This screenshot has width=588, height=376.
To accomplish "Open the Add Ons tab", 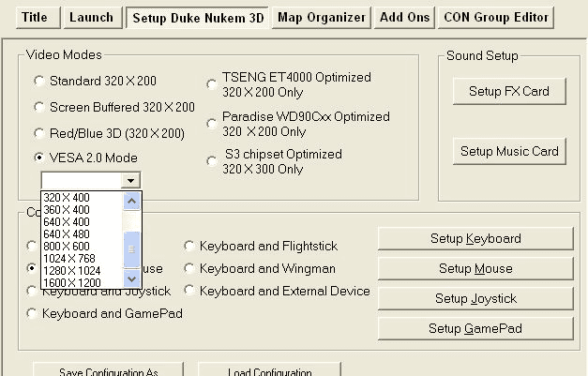I will click(404, 18).
